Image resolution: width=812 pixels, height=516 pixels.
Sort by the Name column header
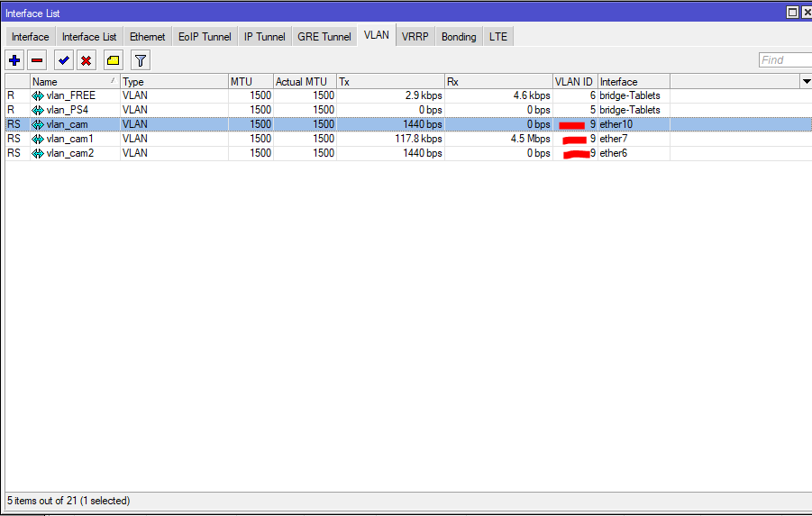click(74, 81)
